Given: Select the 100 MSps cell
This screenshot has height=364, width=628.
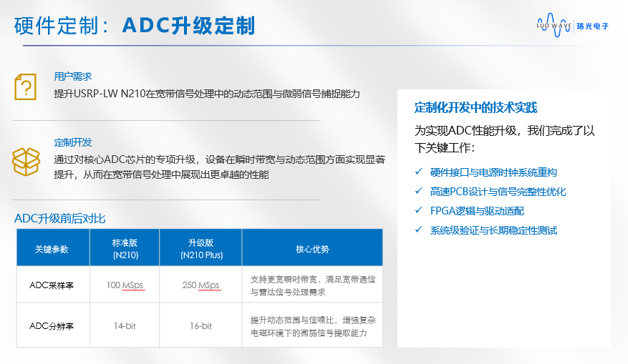Looking at the screenshot, I should (x=125, y=285).
